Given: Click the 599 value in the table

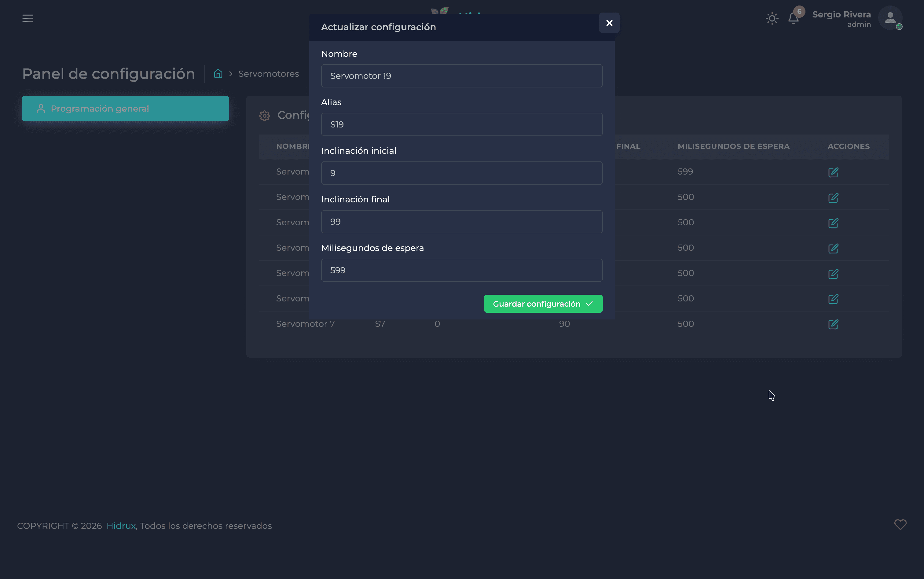Looking at the screenshot, I should [x=685, y=171].
